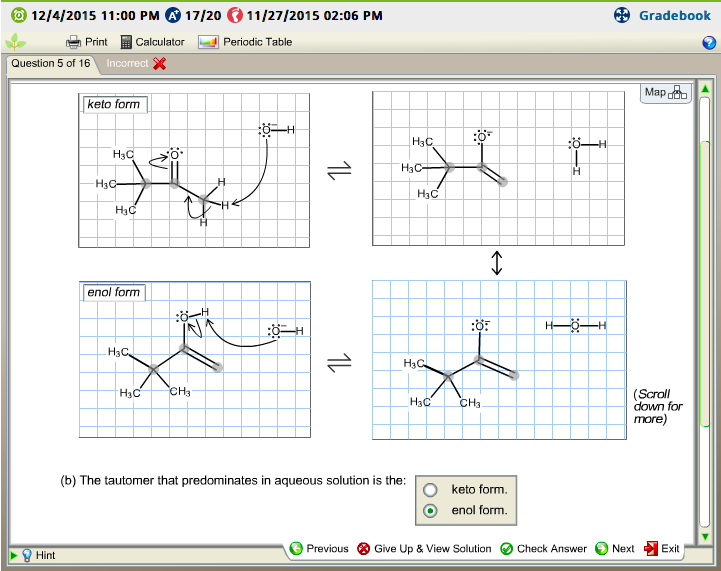
Task: Click the 17/20 score badge icon
Action: (171, 16)
